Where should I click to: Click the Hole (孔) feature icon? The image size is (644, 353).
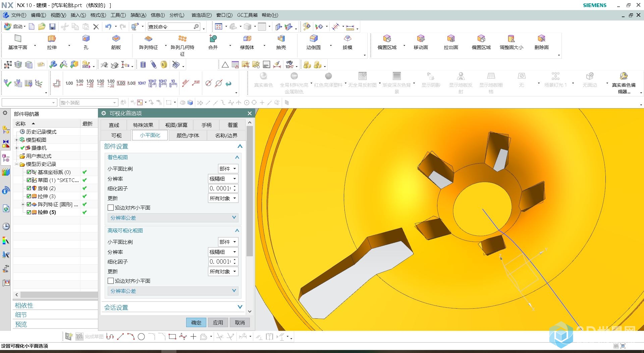click(86, 39)
